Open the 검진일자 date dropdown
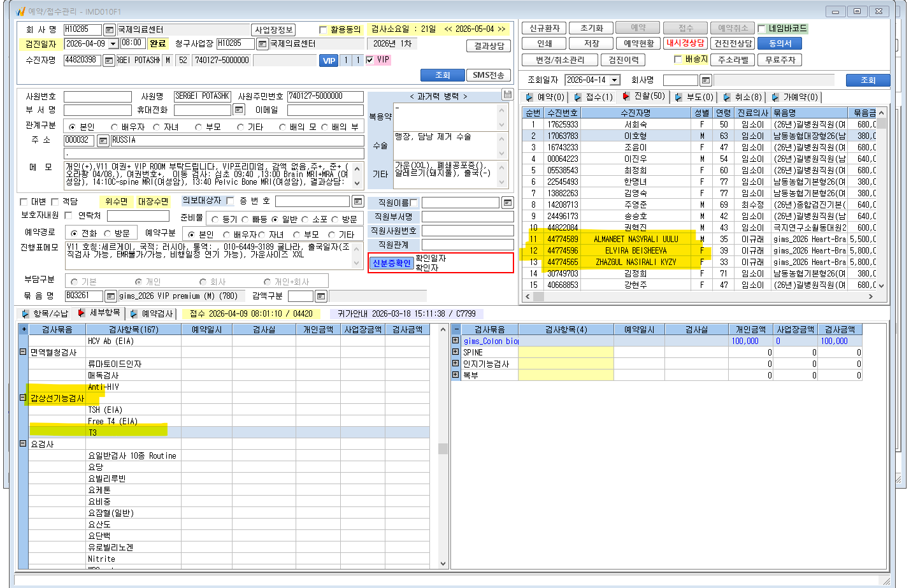The width and height of the screenshot is (918, 588). pyautogui.click(x=113, y=44)
